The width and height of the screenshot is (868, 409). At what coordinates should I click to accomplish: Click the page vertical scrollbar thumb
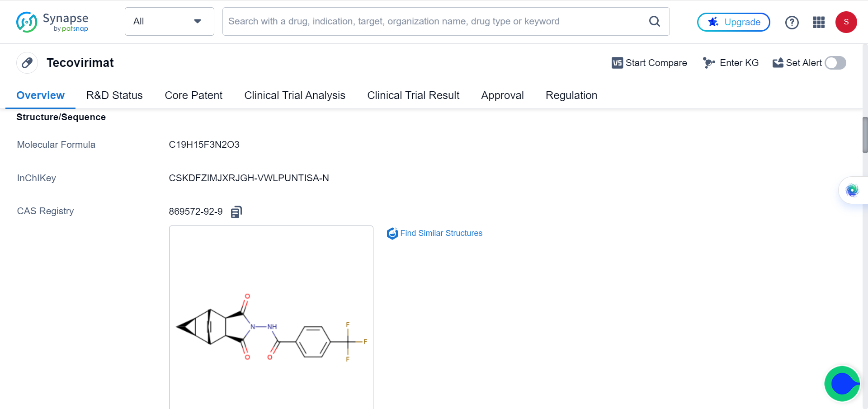[865, 135]
